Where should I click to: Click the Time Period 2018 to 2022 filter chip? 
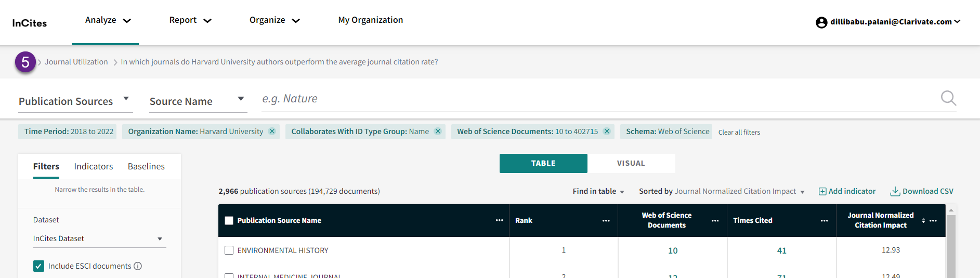(x=69, y=131)
